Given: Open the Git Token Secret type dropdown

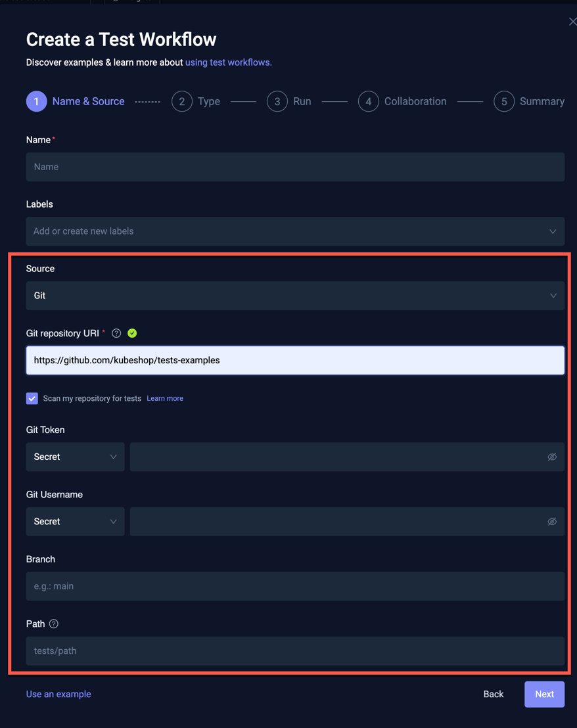Looking at the screenshot, I should point(75,457).
